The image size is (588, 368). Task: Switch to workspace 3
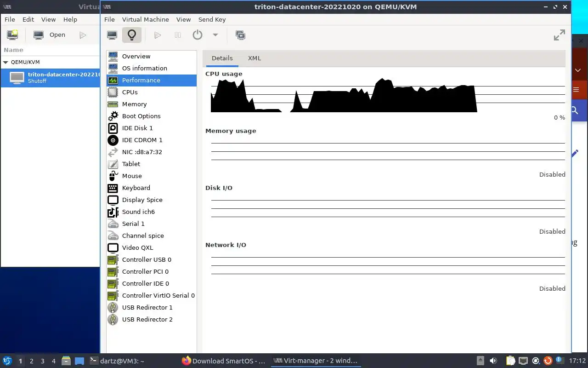point(43,361)
